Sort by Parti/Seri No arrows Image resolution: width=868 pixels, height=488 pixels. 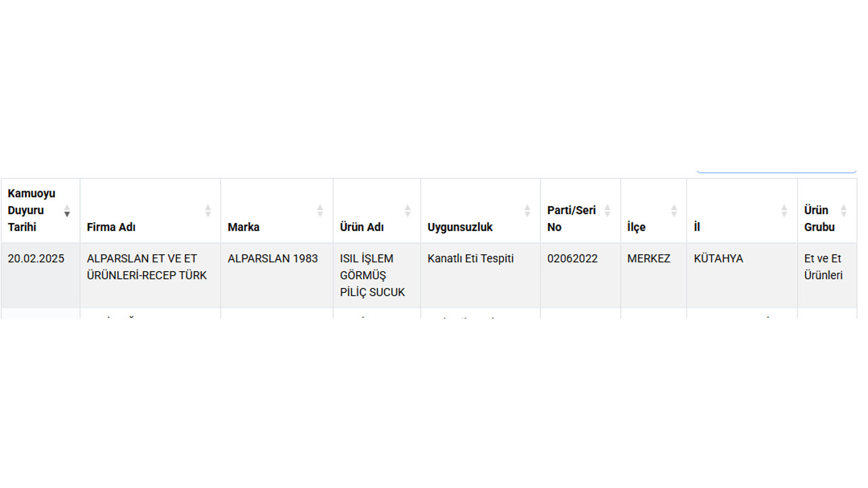(608, 211)
